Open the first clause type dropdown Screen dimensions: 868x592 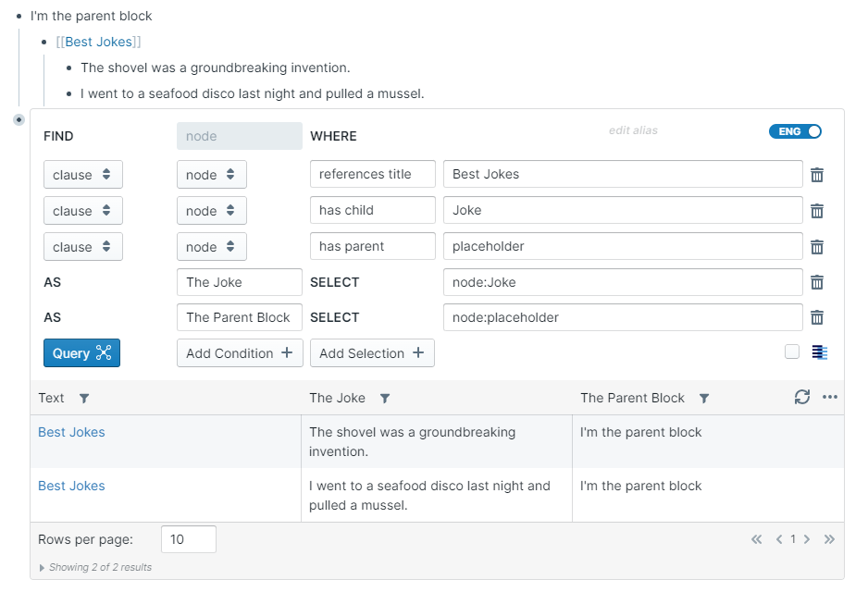pyautogui.click(x=82, y=175)
